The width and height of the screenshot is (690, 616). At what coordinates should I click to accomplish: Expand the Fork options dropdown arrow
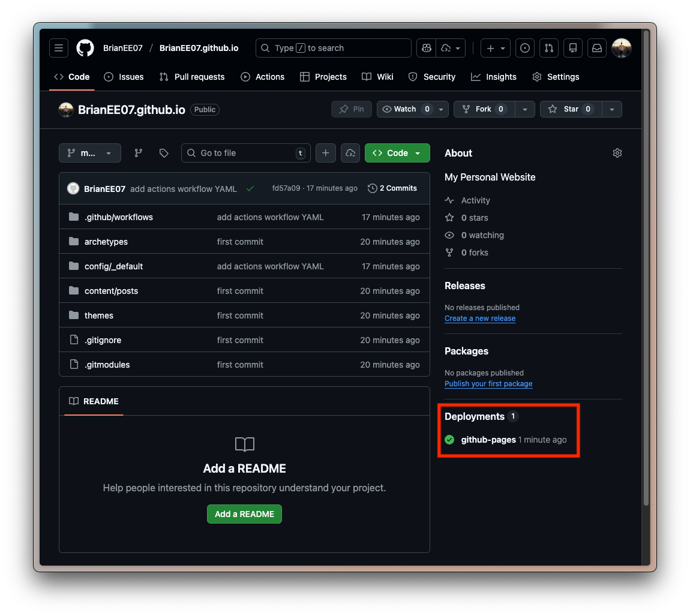coord(525,109)
